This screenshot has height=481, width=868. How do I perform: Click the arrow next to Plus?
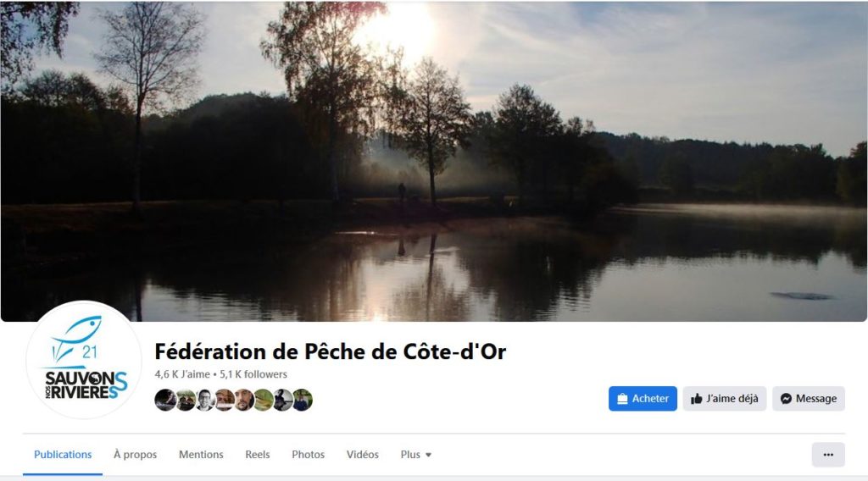(x=428, y=455)
